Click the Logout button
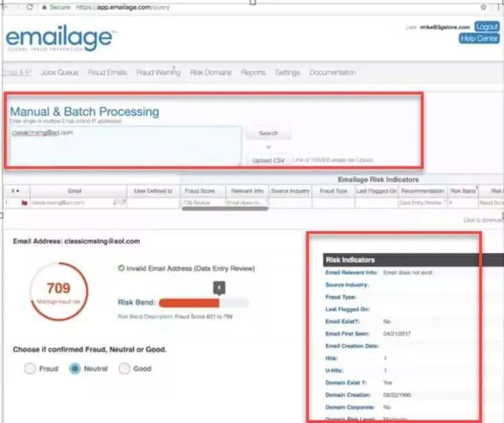This screenshot has height=423, width=504. pyautogui.click(x=487, y=27)
